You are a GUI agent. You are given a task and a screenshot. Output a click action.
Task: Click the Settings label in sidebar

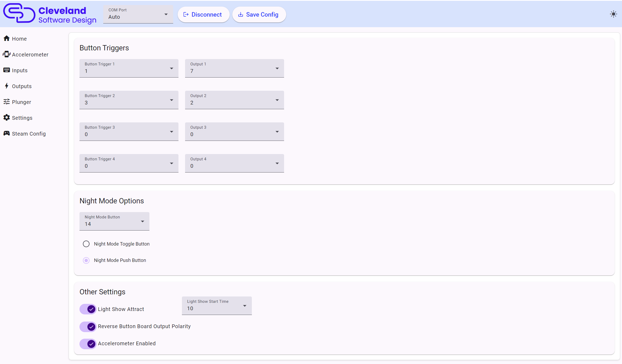[x=22, y=118]
